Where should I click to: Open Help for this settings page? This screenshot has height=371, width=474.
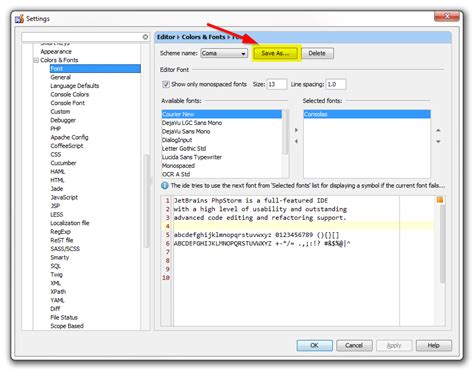click(434, 345)
